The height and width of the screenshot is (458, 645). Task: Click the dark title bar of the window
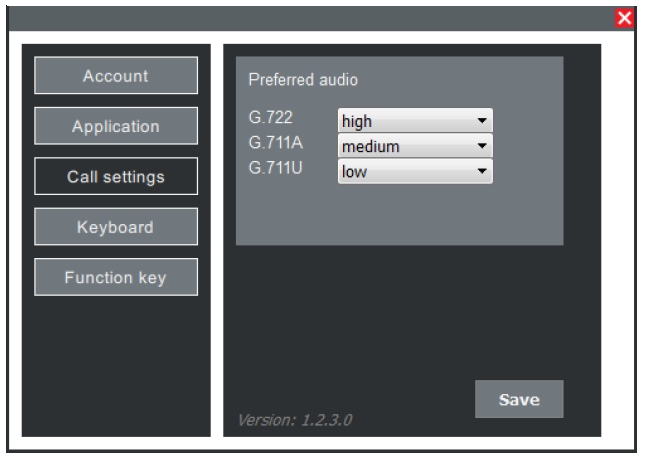click(x=300, y=18)
